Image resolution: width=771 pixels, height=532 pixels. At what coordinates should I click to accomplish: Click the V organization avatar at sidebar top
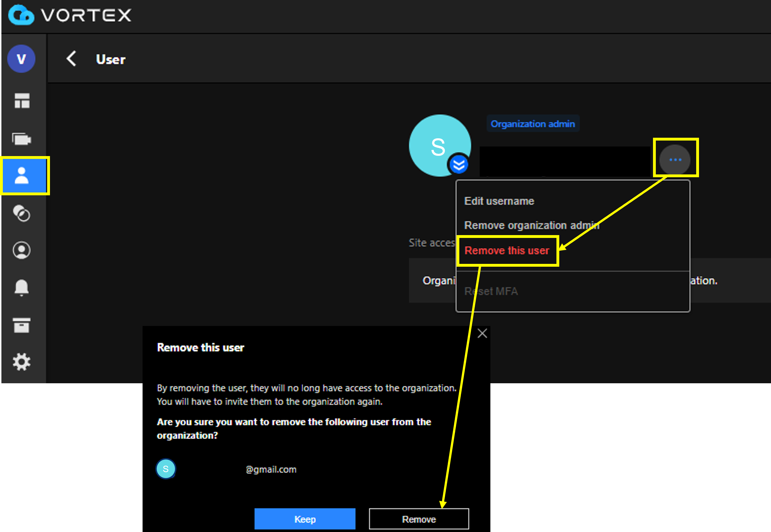pyautogui.click(x=21, y=59)
